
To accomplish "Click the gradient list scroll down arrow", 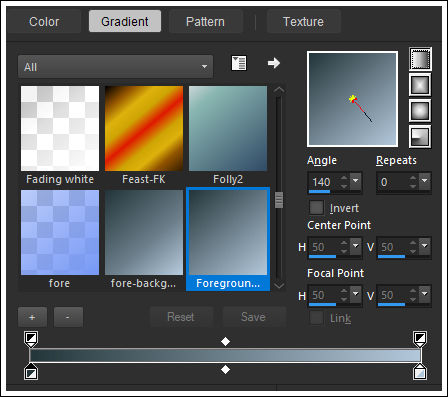I will coord(279,285).
